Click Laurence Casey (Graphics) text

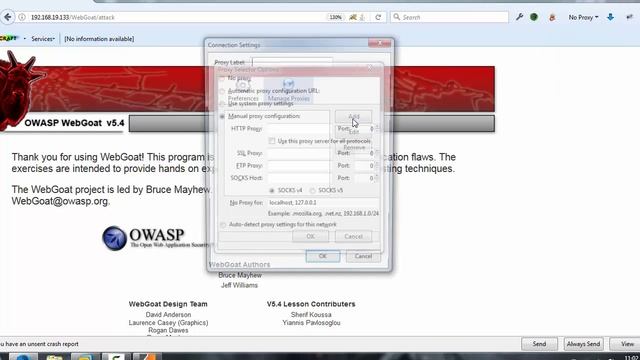168,323
